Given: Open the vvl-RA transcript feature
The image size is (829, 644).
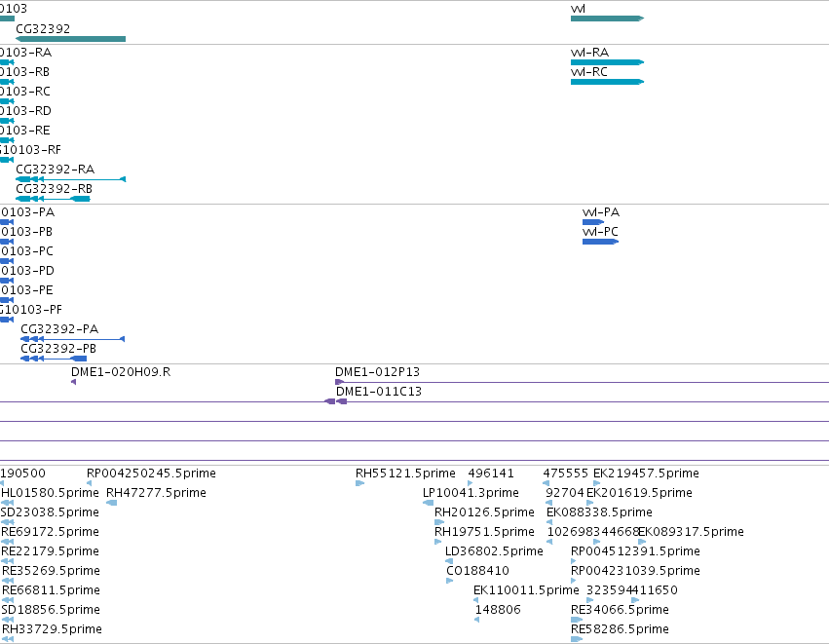Looking at the screenshot, I should click(608, 62).
